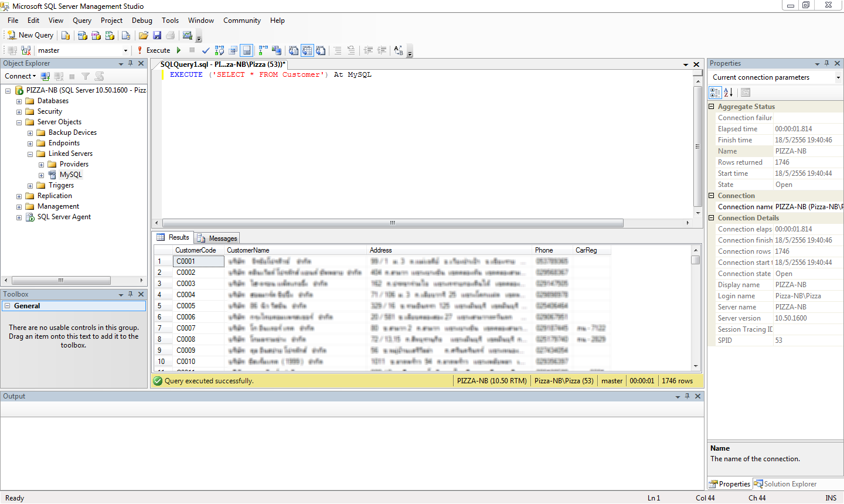Click the Open File folder icon
This screenshot has height=504, width=844.
pyautogui.click(x=144, y=35)
